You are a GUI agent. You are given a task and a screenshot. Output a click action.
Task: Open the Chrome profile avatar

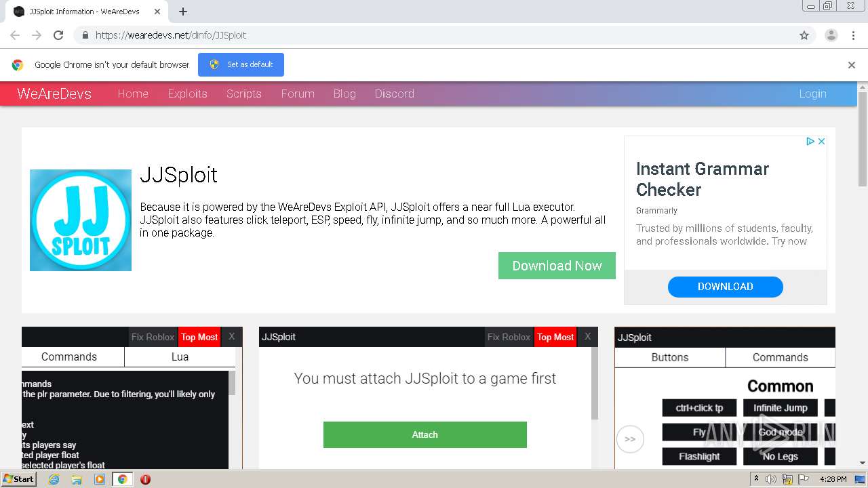831,35
